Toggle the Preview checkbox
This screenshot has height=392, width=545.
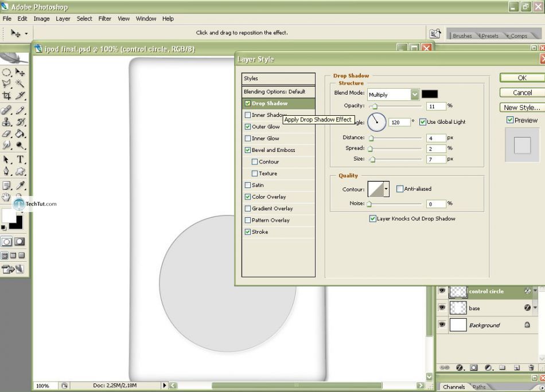[510, 120]
